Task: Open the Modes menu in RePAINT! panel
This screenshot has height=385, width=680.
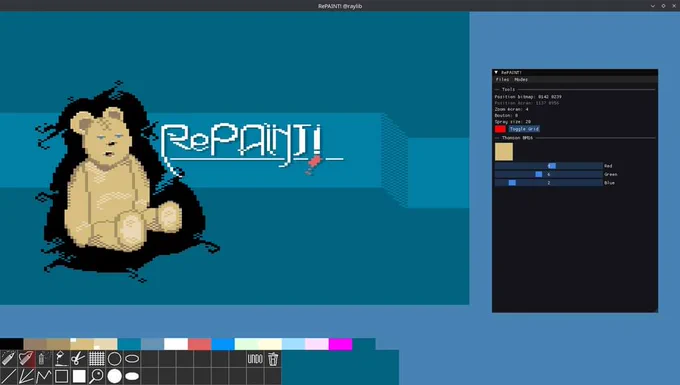Action: pyautogui.click(x=521, y=80)
